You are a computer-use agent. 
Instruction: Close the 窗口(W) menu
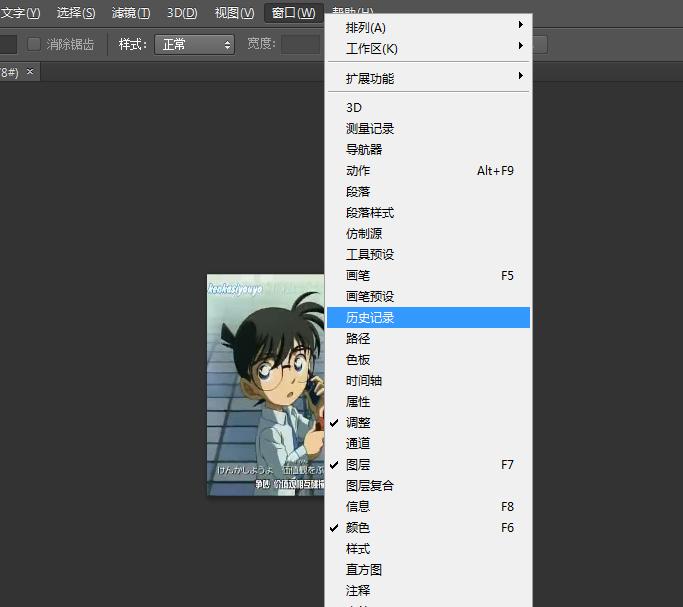point(294,13)
